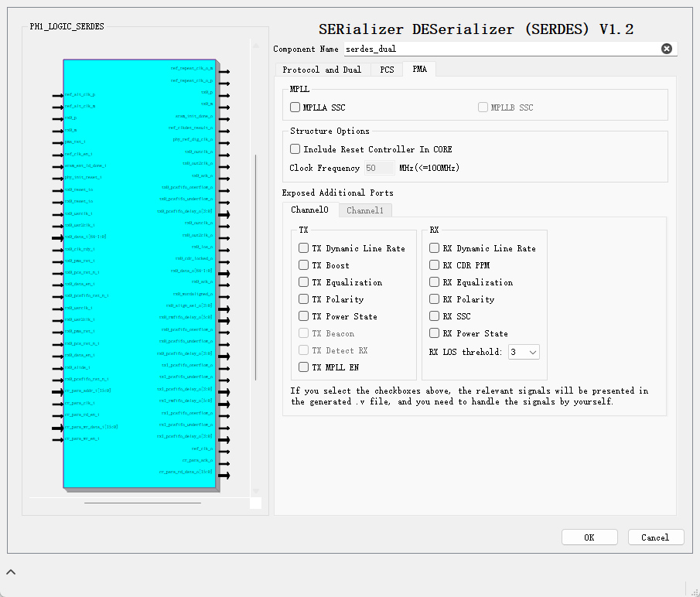Screen dimensions: 700x597
Task: Click the ref_repeat_clk_o_p output label
Action: coord(192,80)
